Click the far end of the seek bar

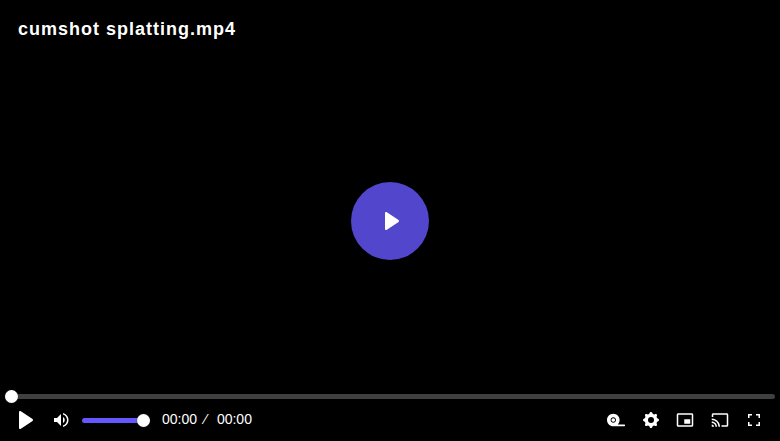pos(772,396)
